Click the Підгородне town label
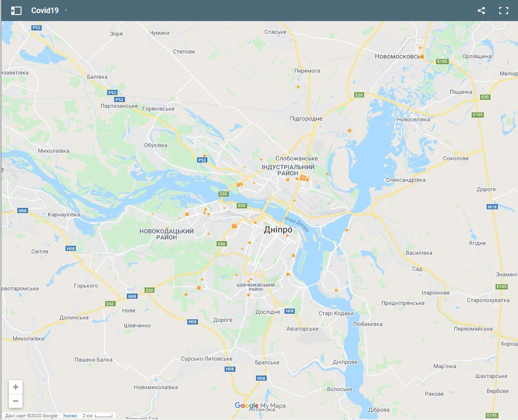Image resolution: width=518 pixels, height=420 pixels. tap(306, 118)
